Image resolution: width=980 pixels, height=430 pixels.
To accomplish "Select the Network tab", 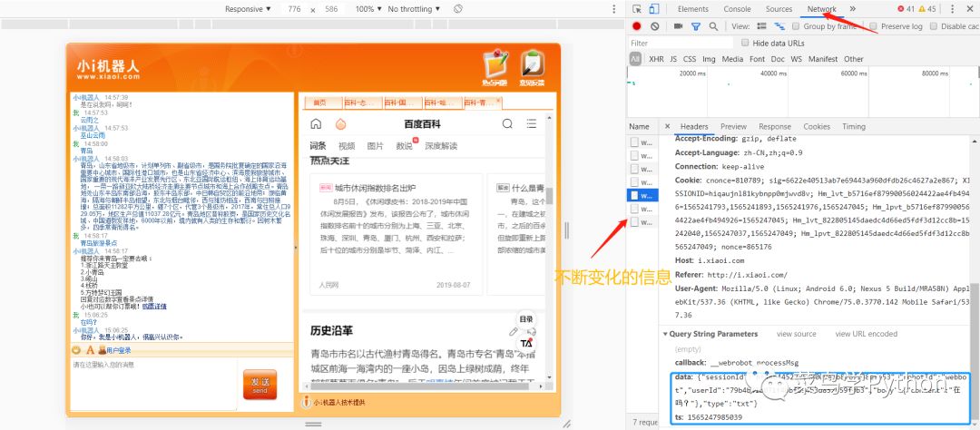I will coord(821,9).
